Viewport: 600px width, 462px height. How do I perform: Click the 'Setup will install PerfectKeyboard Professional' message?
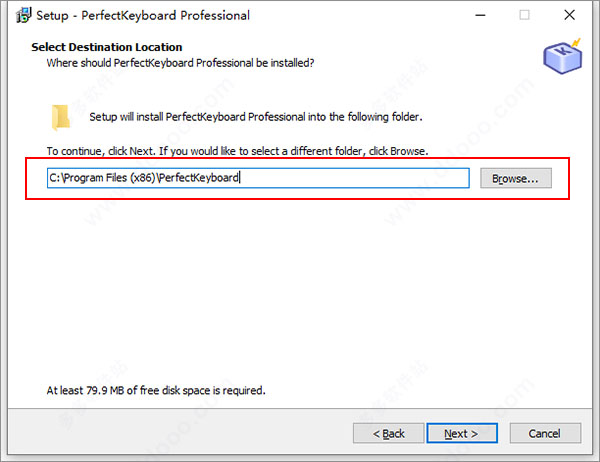256,117
